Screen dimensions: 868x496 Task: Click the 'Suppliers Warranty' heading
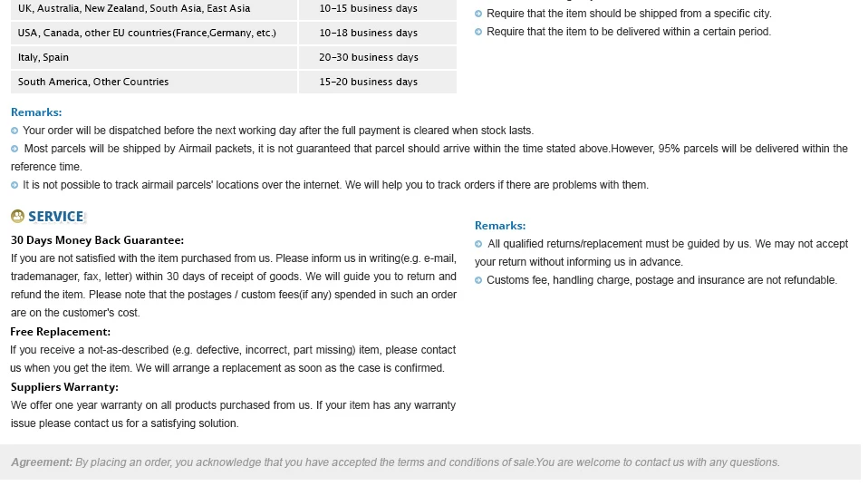click(64, 387)
